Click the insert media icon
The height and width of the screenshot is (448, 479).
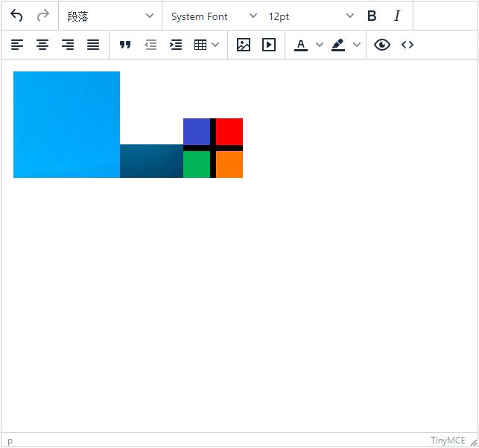(269, 45)
